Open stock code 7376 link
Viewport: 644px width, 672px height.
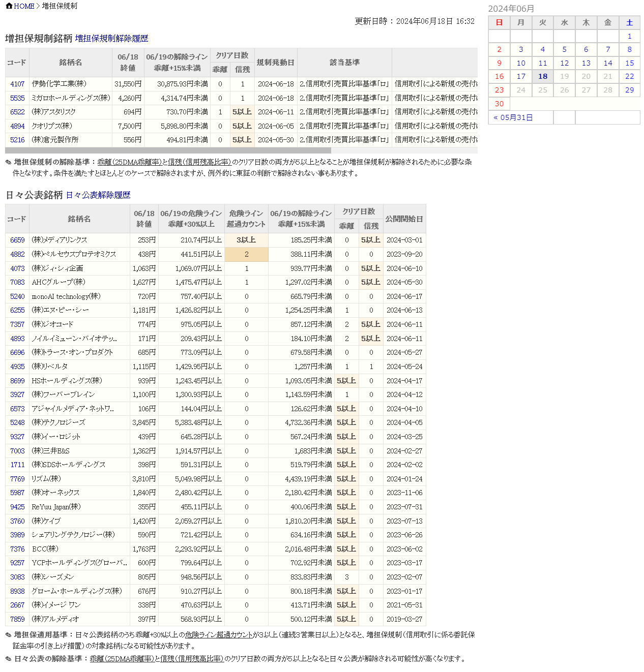(17, 549)
